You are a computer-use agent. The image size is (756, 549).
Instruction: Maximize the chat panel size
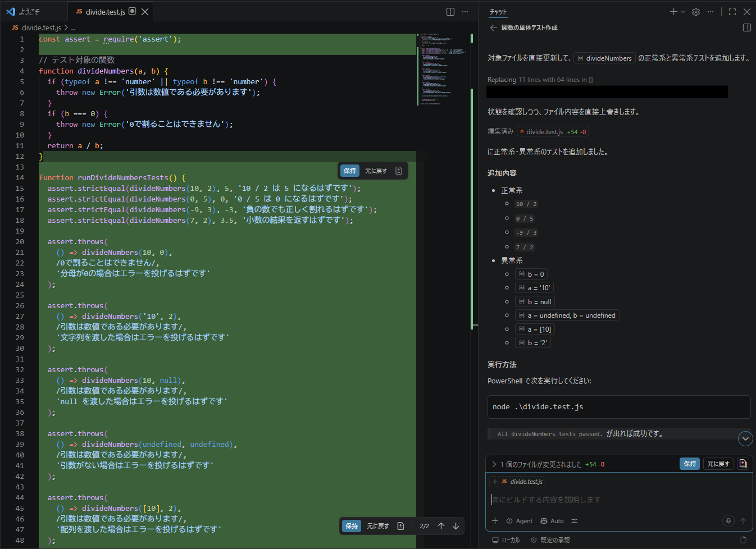click(x=732, y=11)
